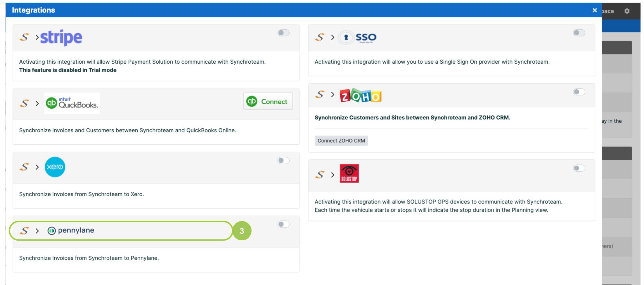The height and width of the screenshot is (285, 644).
Task: Enable the Xero integration toggle
Action: click(x=283, y=160)
